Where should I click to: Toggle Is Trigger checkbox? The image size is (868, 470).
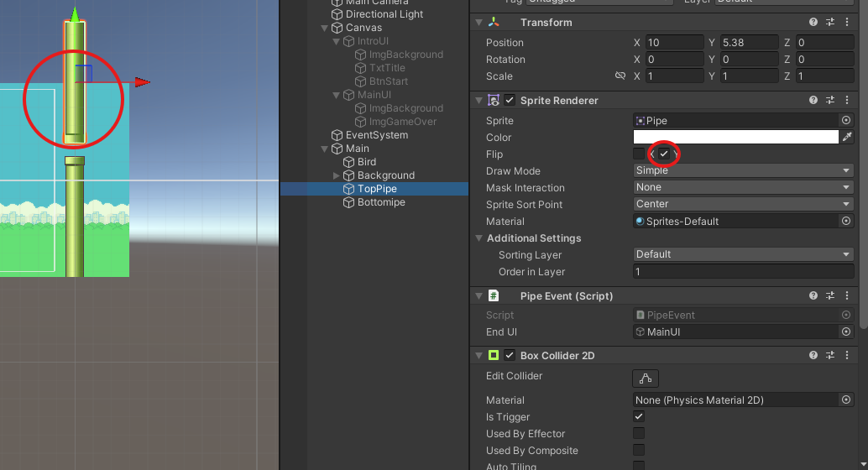coord(639,416)
